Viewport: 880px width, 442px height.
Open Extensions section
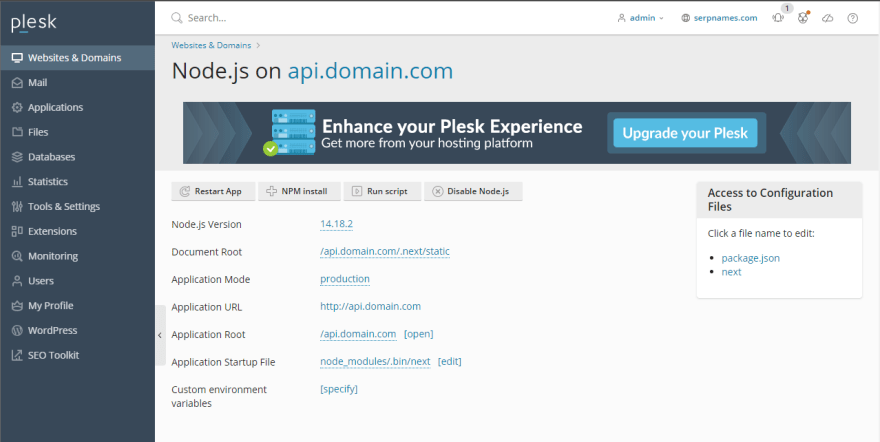[77, 231]
